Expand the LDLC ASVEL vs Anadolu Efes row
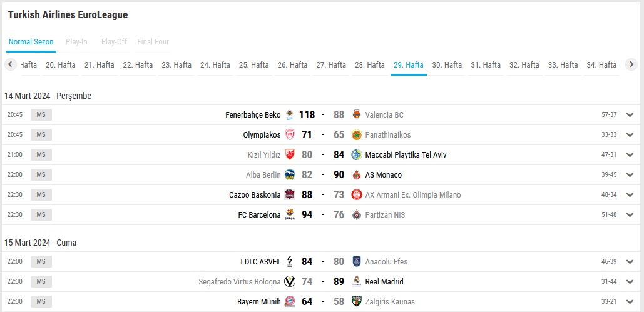Image resolution: width=644 pixels, height=312 pixels. click(630, 261)
